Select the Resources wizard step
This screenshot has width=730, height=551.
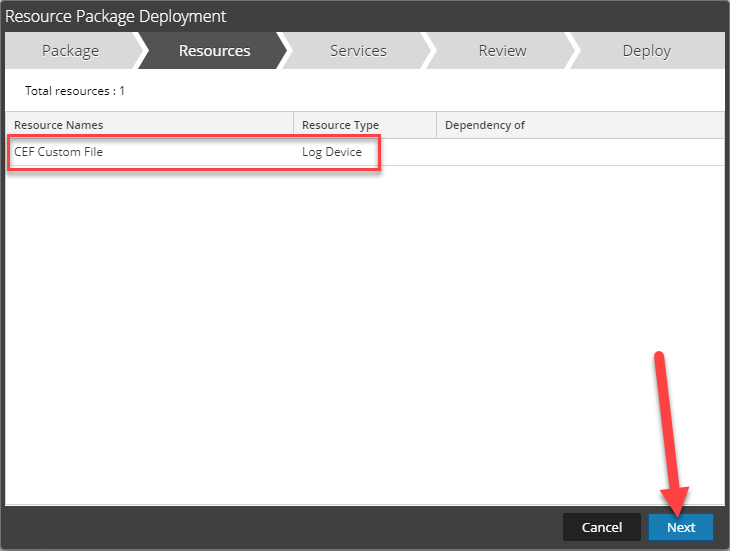[214, 51]
